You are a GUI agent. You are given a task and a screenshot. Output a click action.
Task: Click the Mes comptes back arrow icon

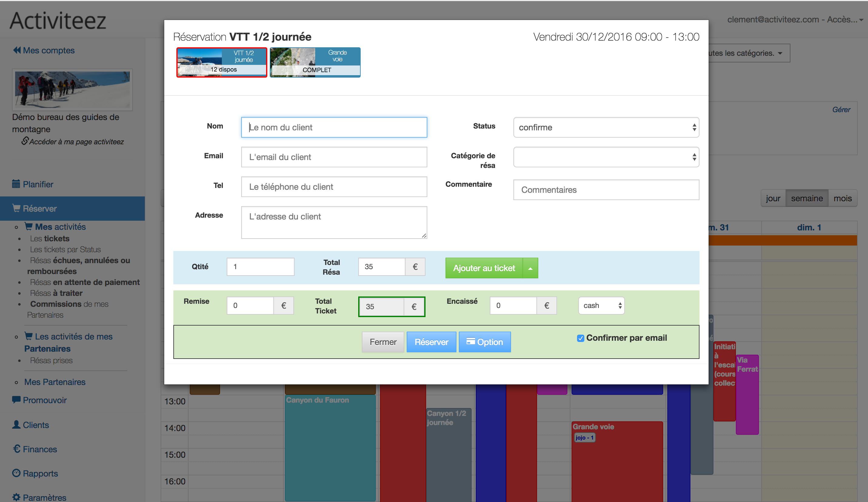click(x=17, y=50)
